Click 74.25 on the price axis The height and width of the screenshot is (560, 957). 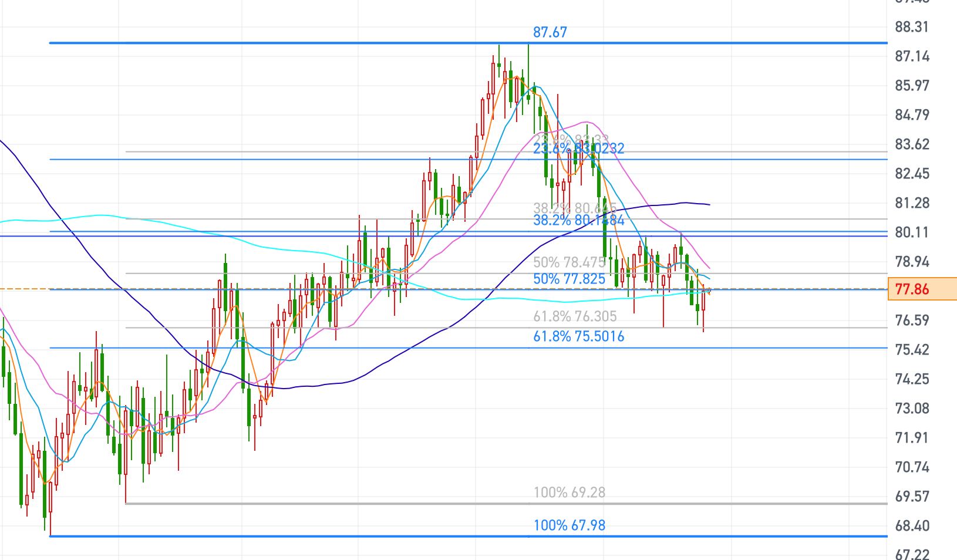coord(912,379)
